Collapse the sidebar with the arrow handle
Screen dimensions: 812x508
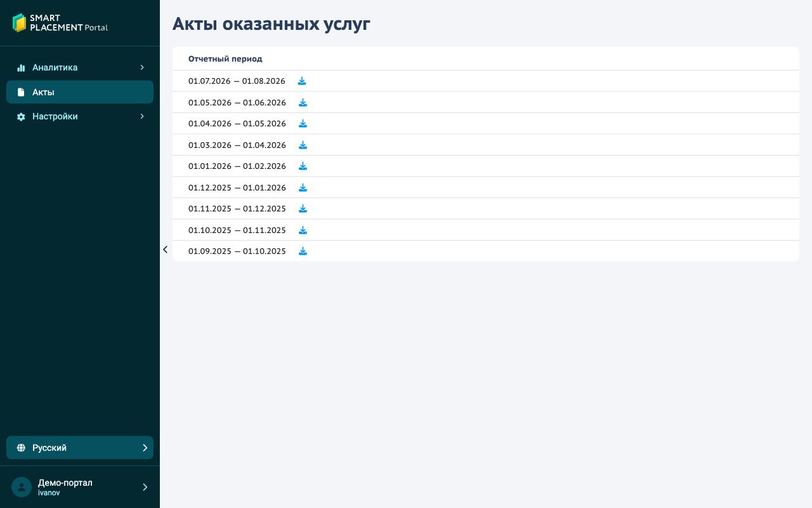(x=165, y=250)
